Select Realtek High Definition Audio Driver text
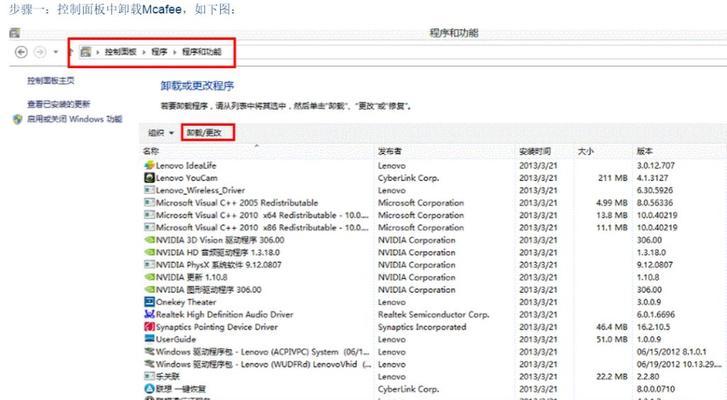The image size is (727, 400). pyautogui.click(x=224, y=314)
